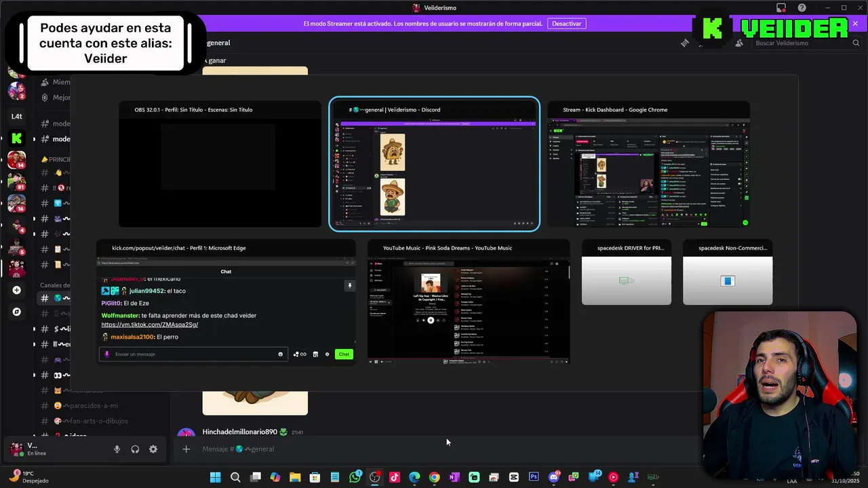Viewport: 868px width, 488px height.
Task: Open Google Chrome taskbar icon
Action: pos(434,477)
